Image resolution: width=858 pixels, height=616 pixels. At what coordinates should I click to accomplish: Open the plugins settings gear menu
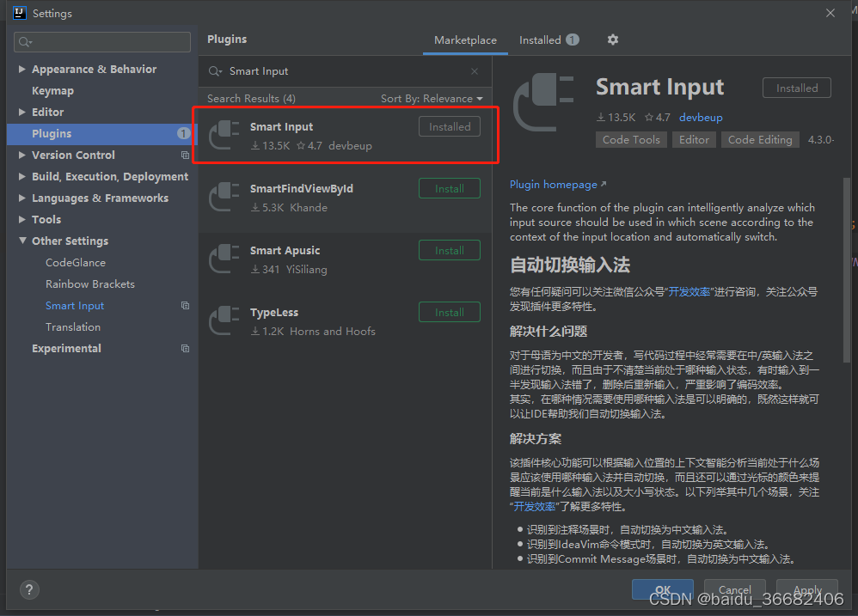point(612,40)
